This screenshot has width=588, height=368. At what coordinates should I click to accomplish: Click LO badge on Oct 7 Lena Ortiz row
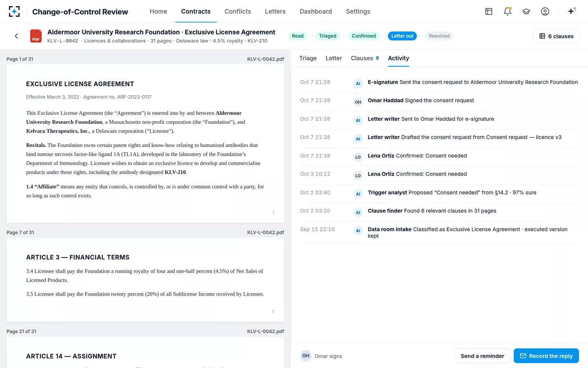click(358, 157)
